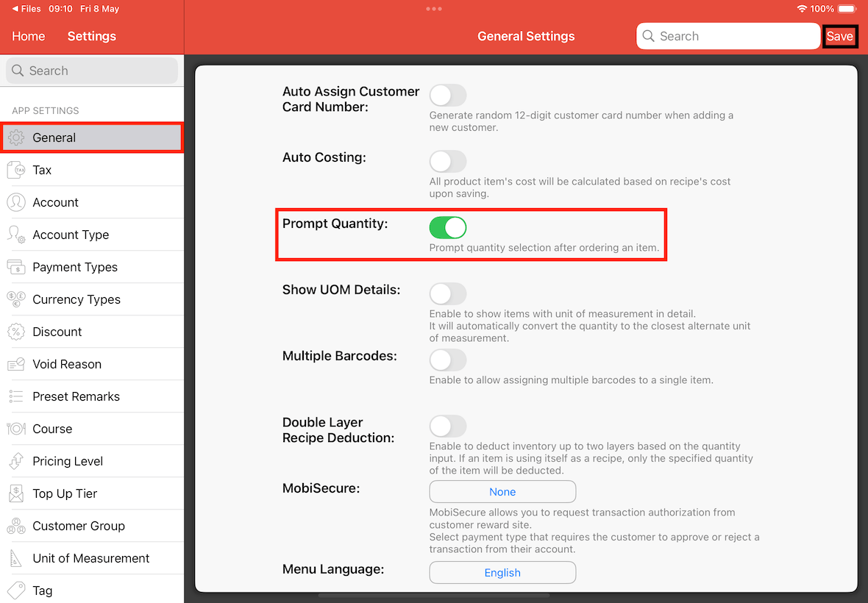Click the Preset Remarks list icon
Image resolution: width=868 pixels, height=603 pixels.
[16, 396]
